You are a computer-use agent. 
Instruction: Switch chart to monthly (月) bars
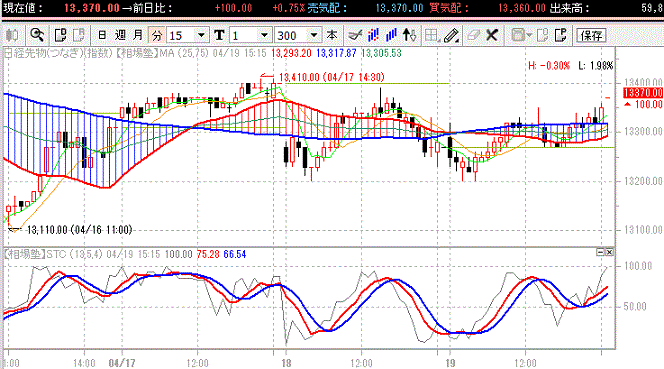click(x=138, y=35)
